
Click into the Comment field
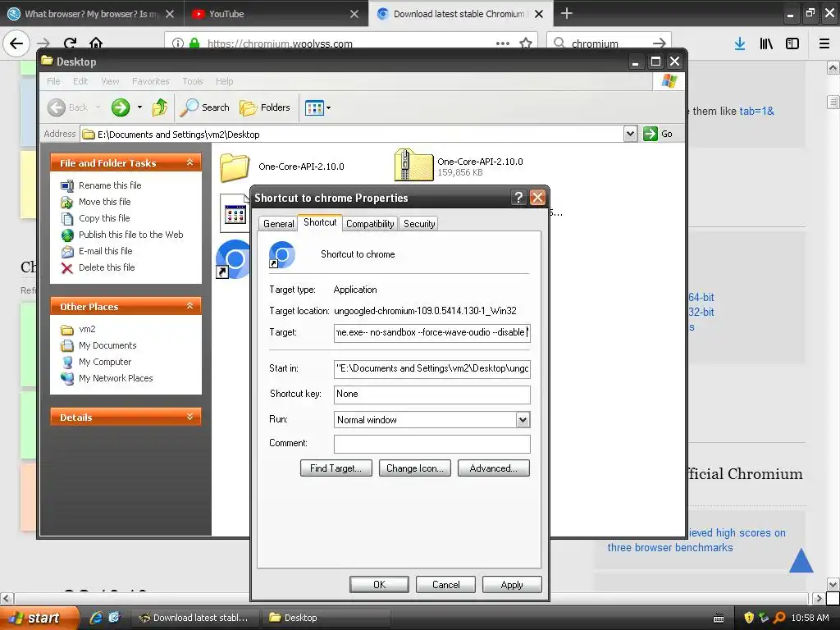coord(431,444)
